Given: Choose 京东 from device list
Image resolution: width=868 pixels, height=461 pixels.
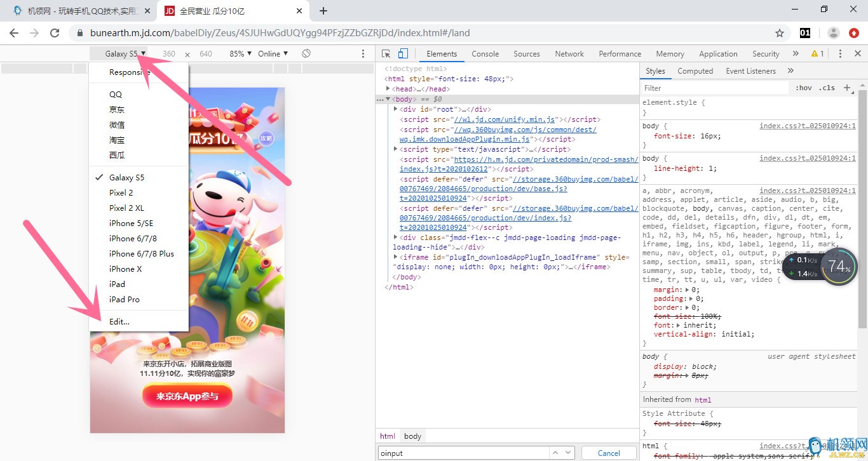Looking at the screenshot, I should click(x=139, y=110).
